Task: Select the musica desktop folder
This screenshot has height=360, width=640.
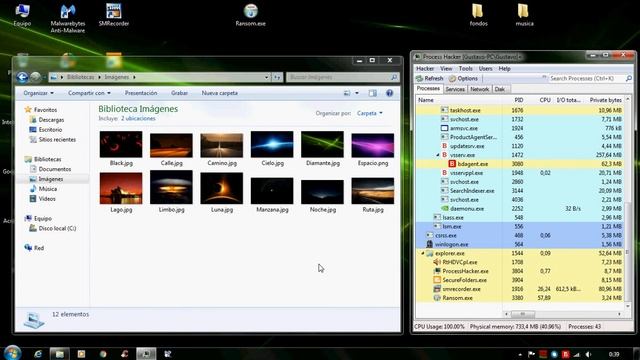Action: pyautogui.click(x=524, y=15)
